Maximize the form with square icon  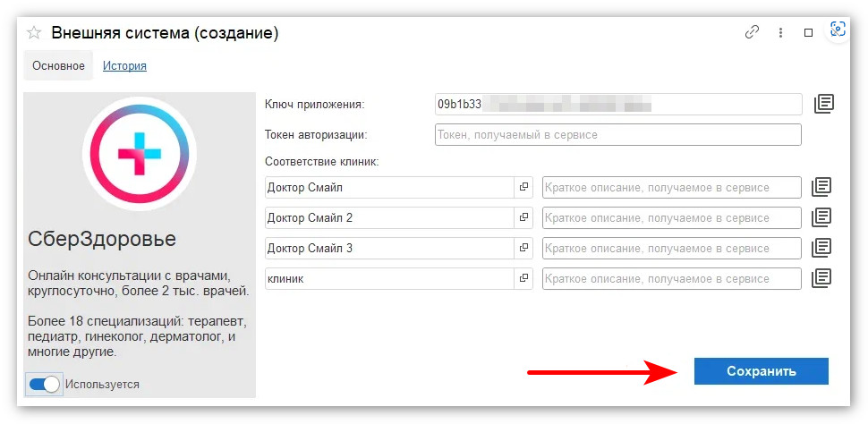[808, 33]
